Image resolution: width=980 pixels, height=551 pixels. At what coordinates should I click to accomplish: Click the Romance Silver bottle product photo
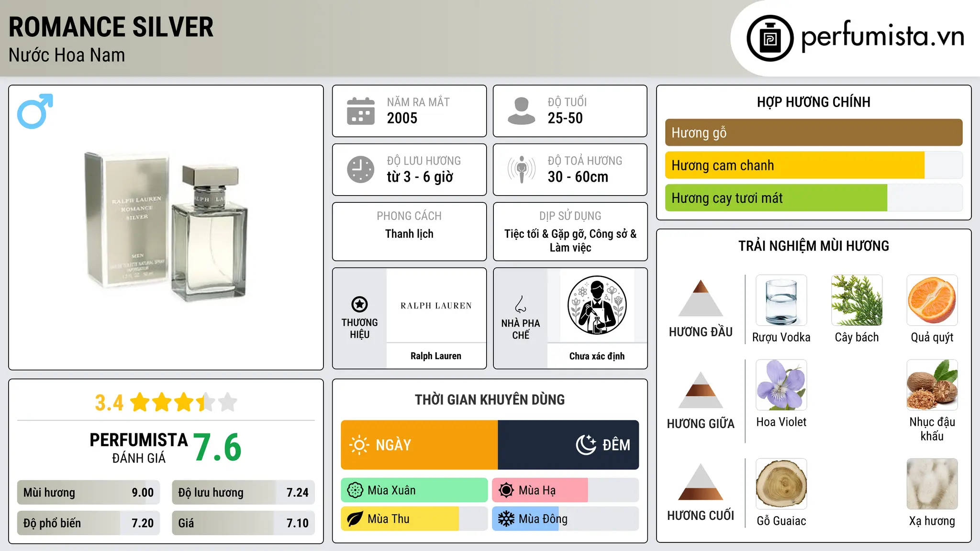pyautogui.click(x=166, y=228)
